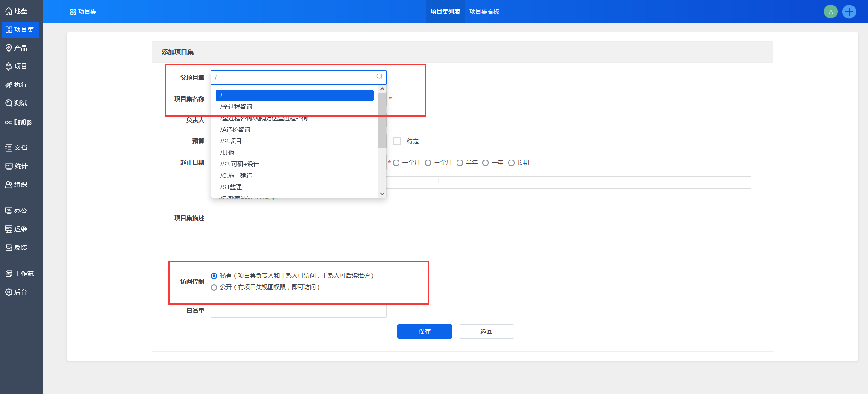
Task: Click the 保存 save button
Action: (x=424, y=331)
